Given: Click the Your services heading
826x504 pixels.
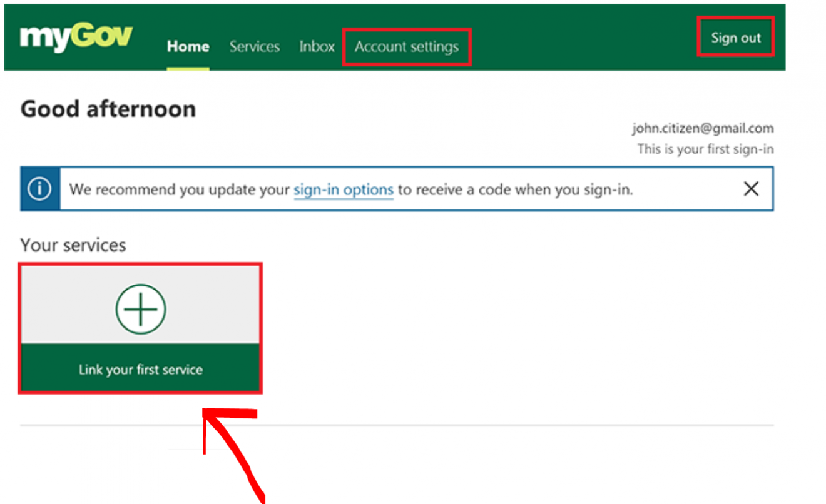Looking at the screenshot, I should (72, 244).
